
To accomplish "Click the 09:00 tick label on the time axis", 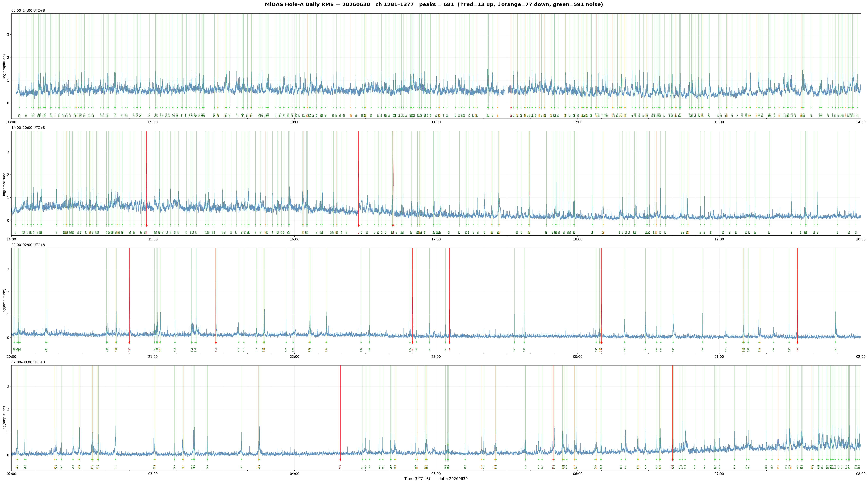I will pyautogui.click(x=153, y=122).
